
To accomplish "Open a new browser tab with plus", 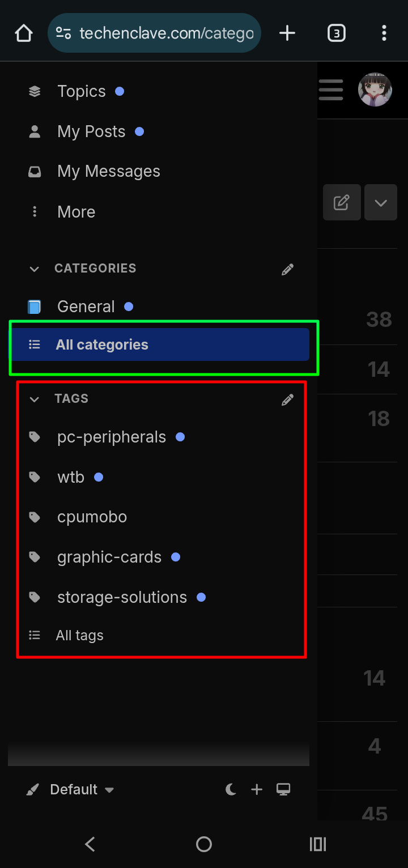I will coord(287,33).
